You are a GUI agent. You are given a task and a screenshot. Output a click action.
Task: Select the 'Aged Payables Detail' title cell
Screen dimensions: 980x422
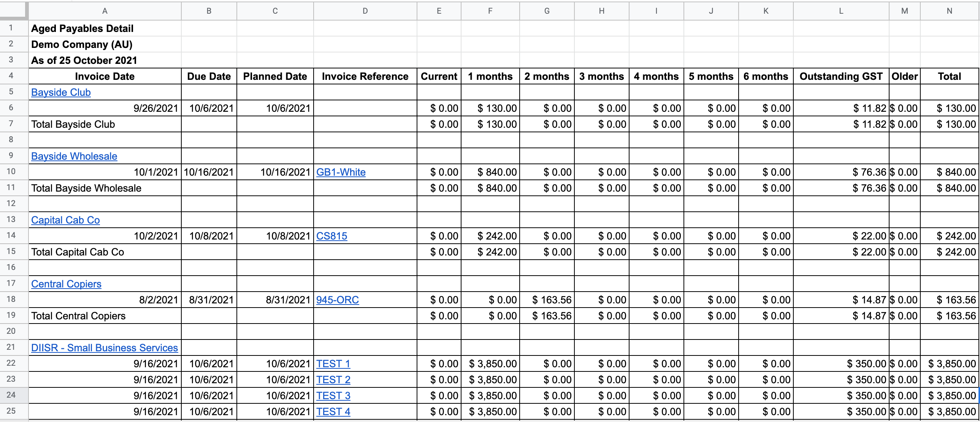click(105, 29)
